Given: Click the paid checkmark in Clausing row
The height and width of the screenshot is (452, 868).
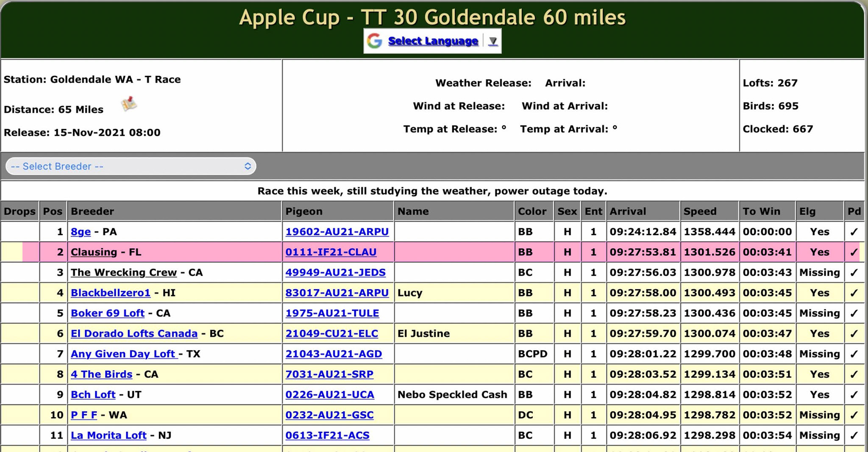Looking at the screenshot, I should pos(854,252).
